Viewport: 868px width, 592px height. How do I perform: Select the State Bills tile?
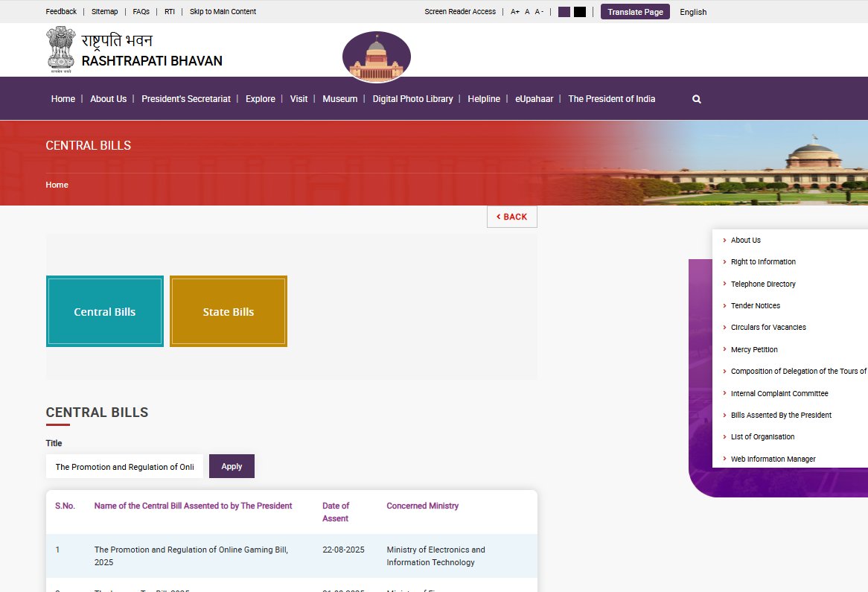click(x=228, y=311)
